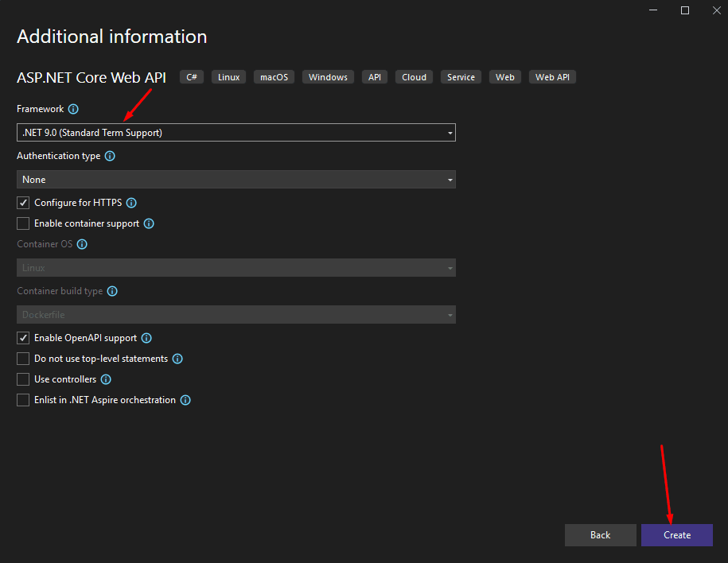This screenshot has height=563, width=728.
Task: Close the Additional information dialog
Action: (716, 10)
